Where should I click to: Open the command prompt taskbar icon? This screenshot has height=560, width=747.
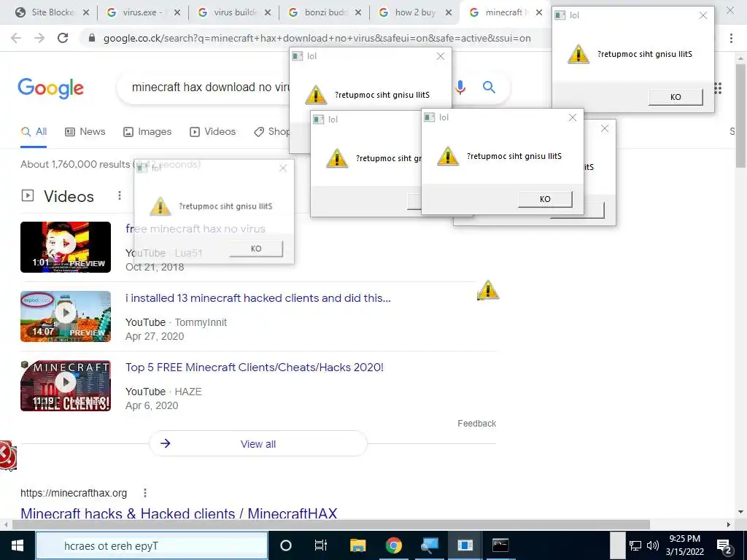tap(500, 545)
